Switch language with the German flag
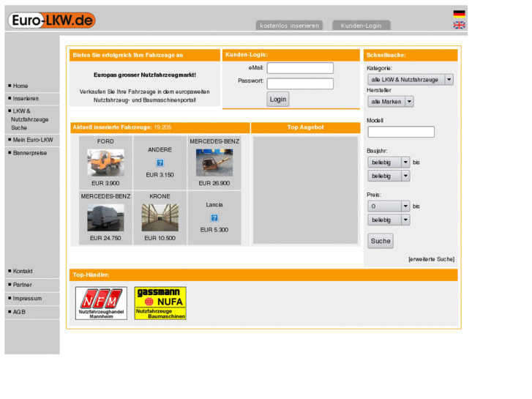The image size is (532, 399). tap(459, 14)
